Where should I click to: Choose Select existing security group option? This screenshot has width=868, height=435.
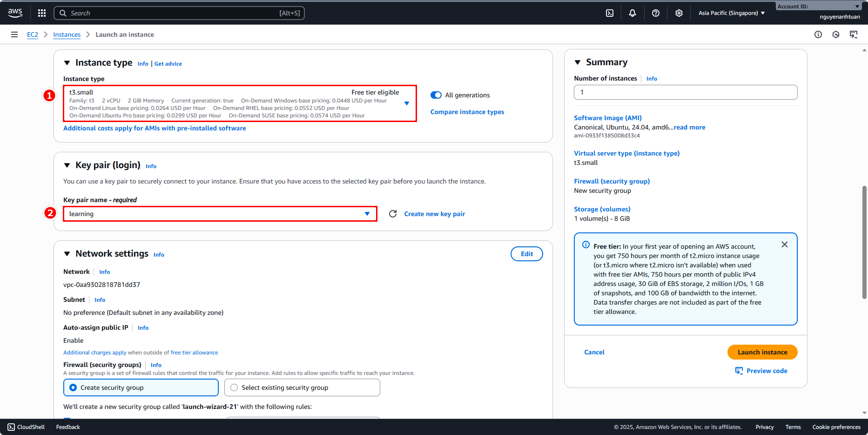pyautogui.click(x=234, y=387)
